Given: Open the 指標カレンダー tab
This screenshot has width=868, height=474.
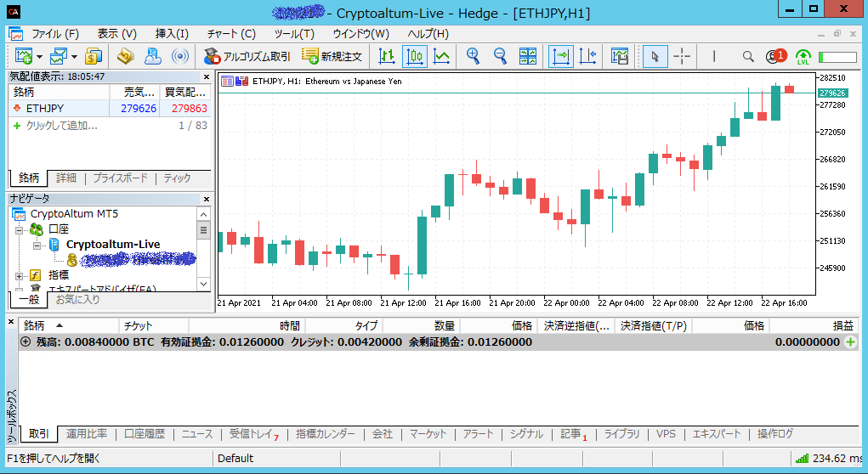Looking at the screenshot, I should tap(326, 434).
